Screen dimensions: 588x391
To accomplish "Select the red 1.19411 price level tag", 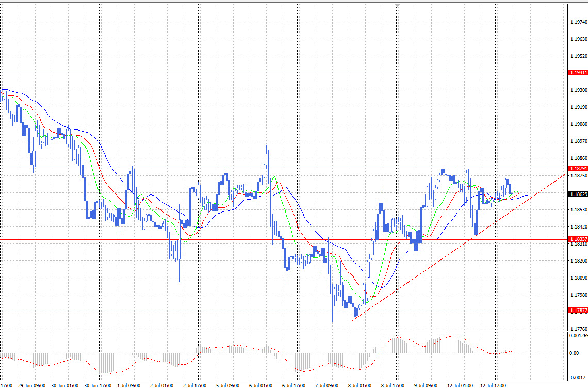I will click(x=578, y=73).
